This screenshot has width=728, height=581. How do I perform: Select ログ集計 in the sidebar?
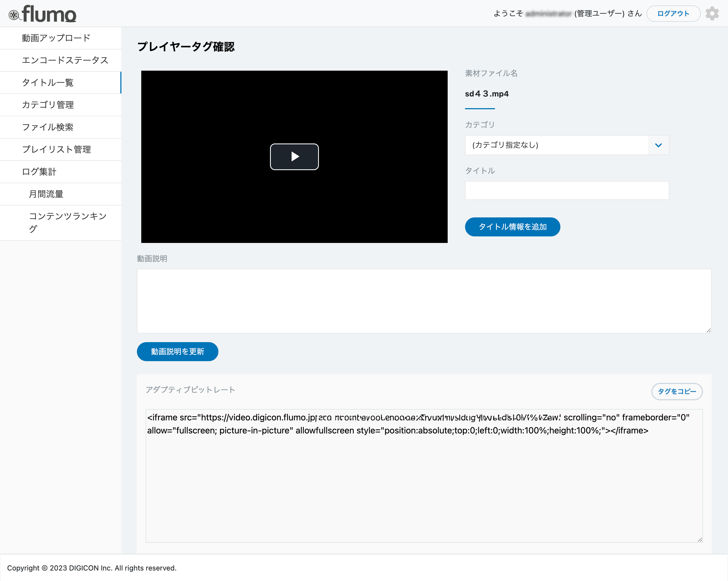[x=61, y=172]
